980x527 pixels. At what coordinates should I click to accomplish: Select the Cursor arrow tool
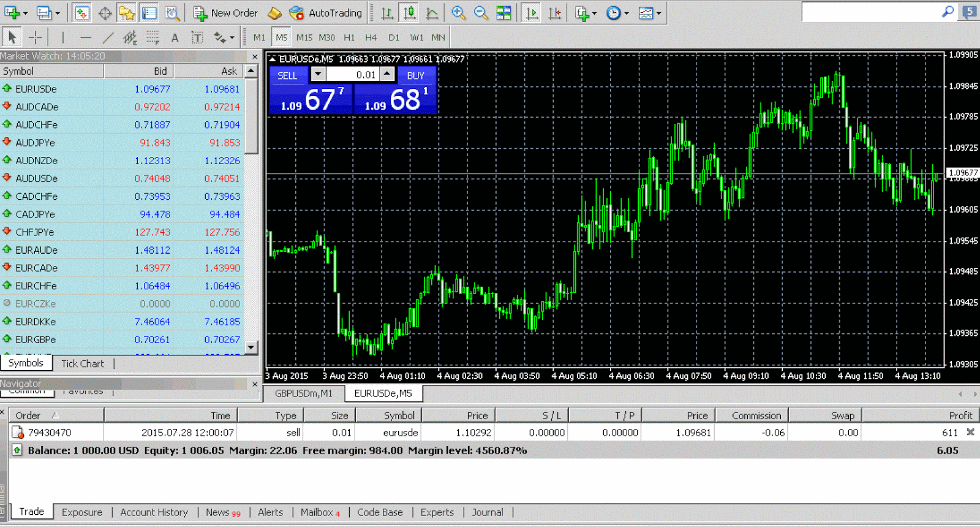[x=12, y=37]
